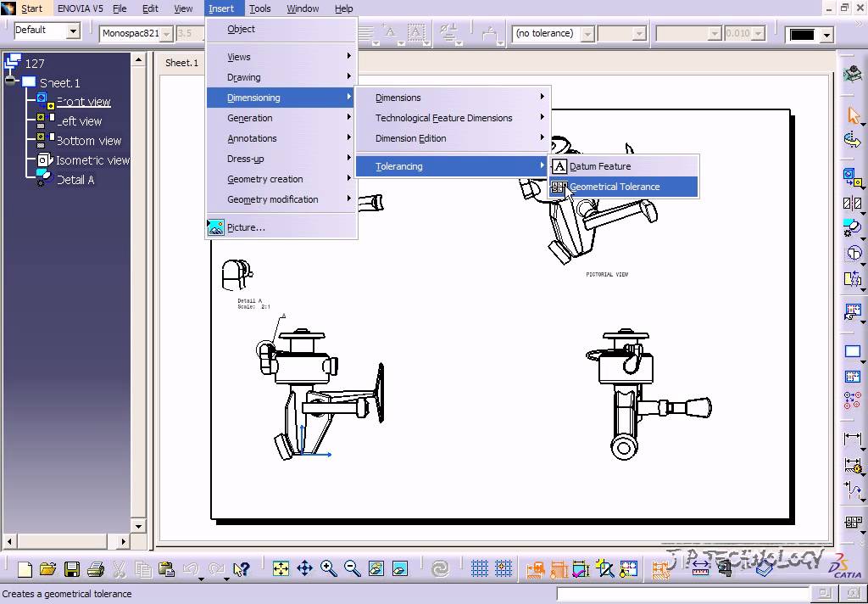Click the New Sheet rectangle icon

pos(853,351)
